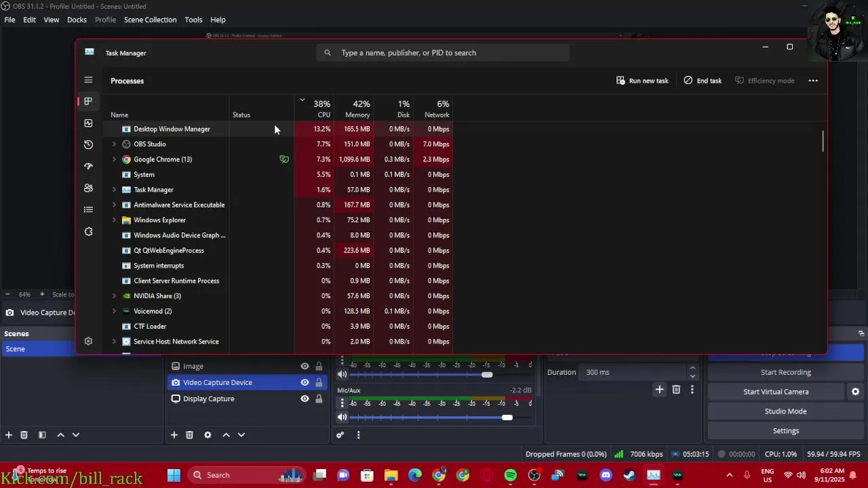Viewport: 868px width, 488px height.
Task: Open audio mixer three-dot menu at bottom
Action: coord(359,435)
